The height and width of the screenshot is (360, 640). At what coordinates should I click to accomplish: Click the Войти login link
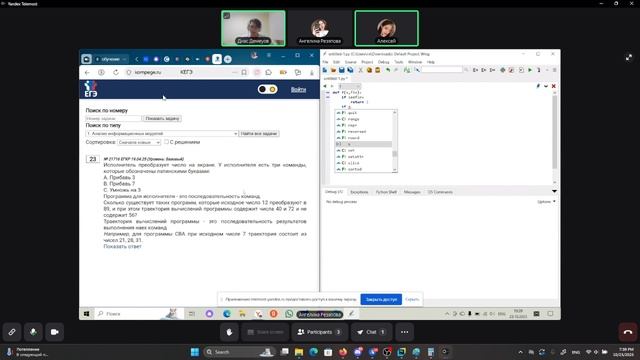(298, 89)
